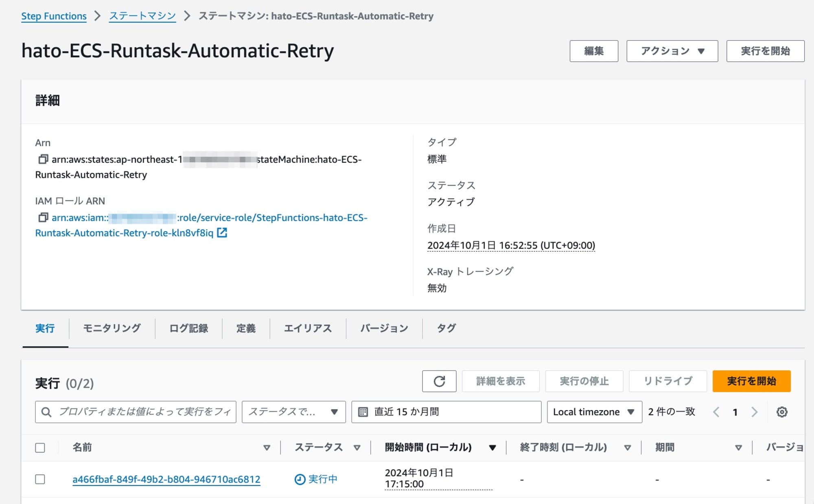Click the copy icon next to IAM role ARN
The width and height of the screenshot is (814, 504).
43,217
